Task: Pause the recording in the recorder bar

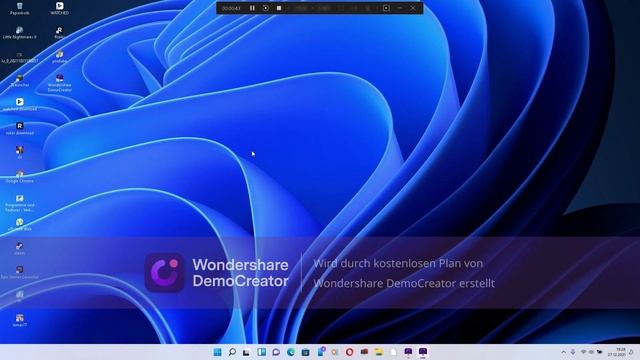Action: (x=252, y=8)
